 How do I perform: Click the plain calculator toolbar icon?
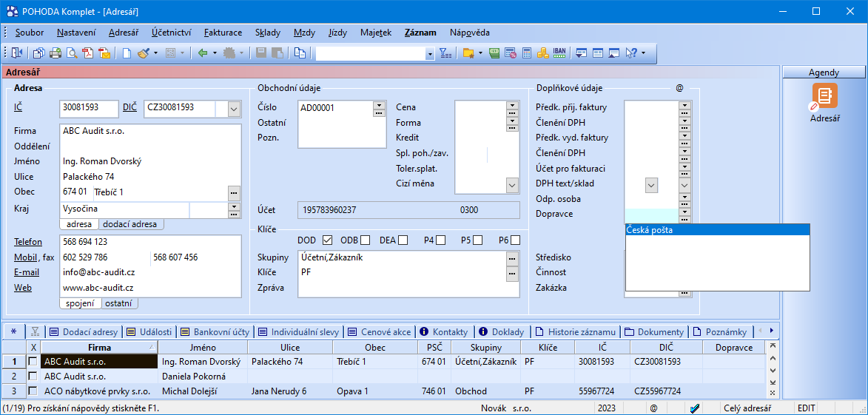[x=527, y=53]
